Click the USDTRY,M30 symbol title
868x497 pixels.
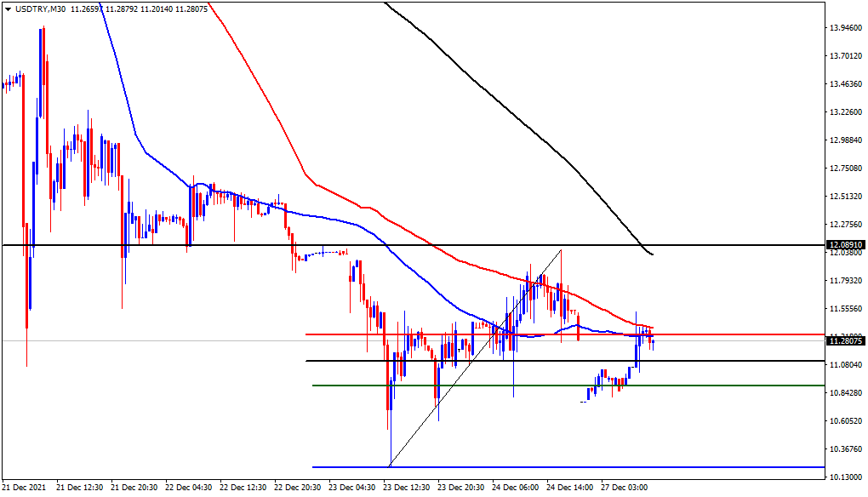click(x=40, y=9)
